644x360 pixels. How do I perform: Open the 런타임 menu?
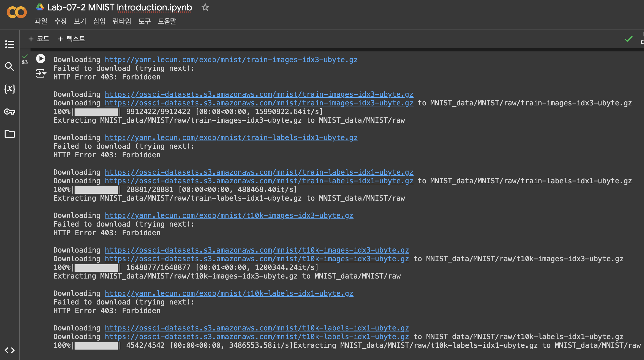pos(122,21)
